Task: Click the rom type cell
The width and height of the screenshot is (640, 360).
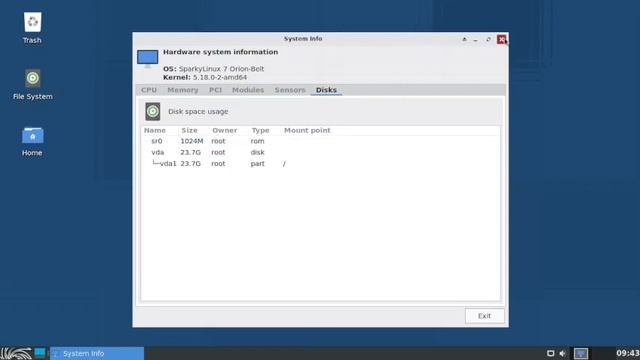Action: coord(258,141)
